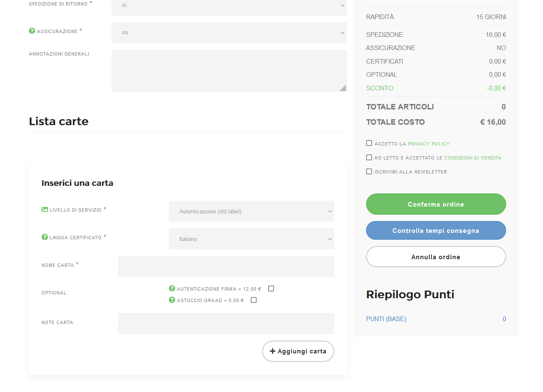Viewport: 543px width, 392px height.
Task: Focus the Note carta input field
Action: 226,324
